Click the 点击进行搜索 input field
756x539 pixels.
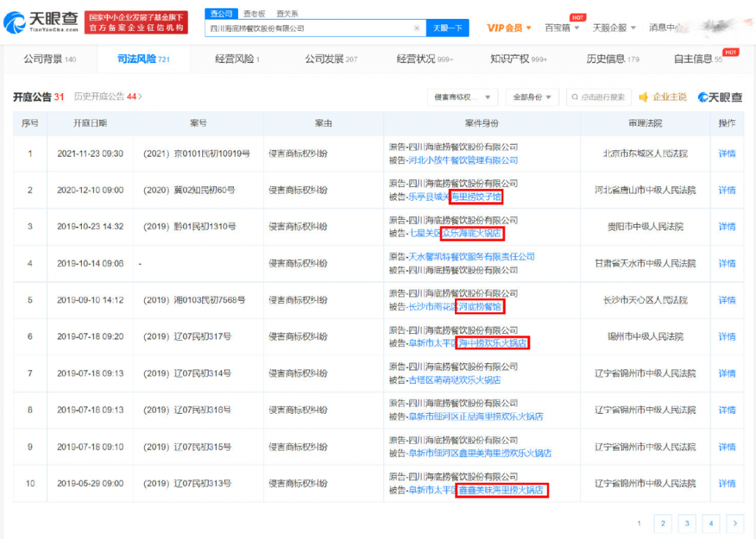tap(598, 97)
